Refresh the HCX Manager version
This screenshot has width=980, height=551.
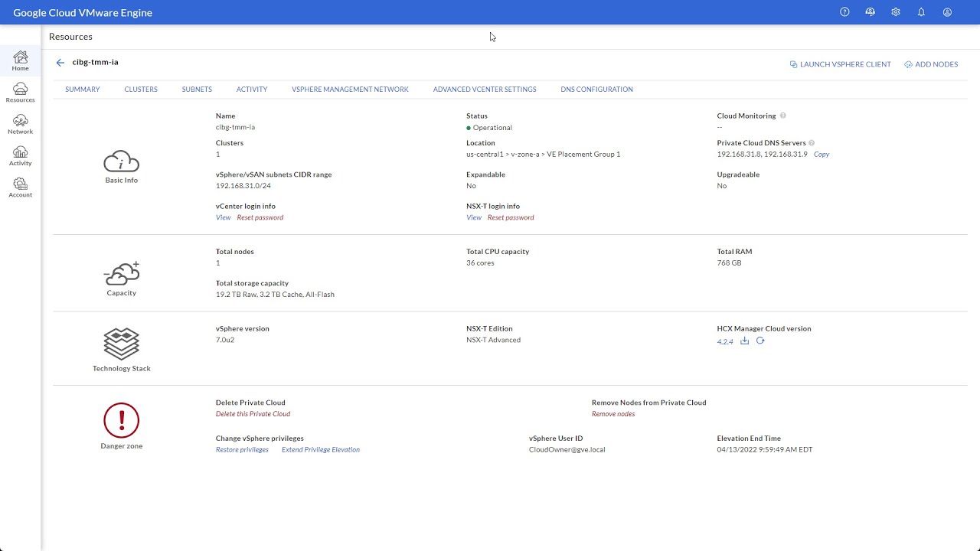(760, 341)
